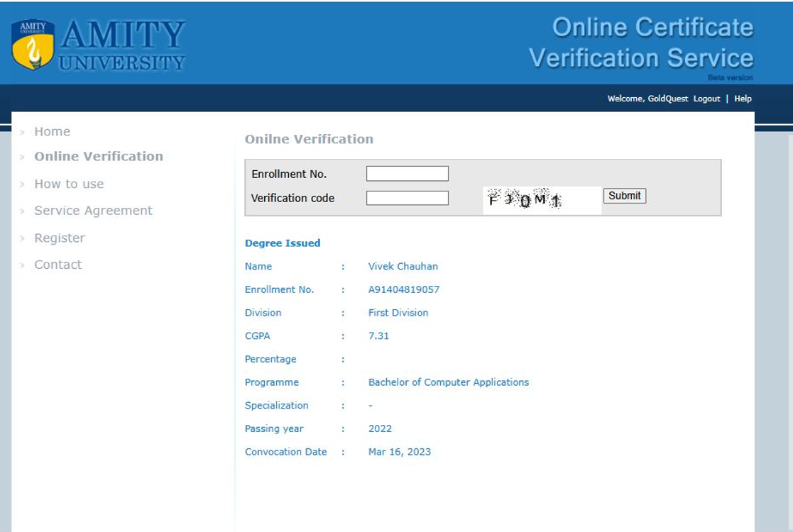The height and width of the screenshot is (532, 793).
Task: Focus the Enrollment No. input field
Action: (x=407, y=173)
